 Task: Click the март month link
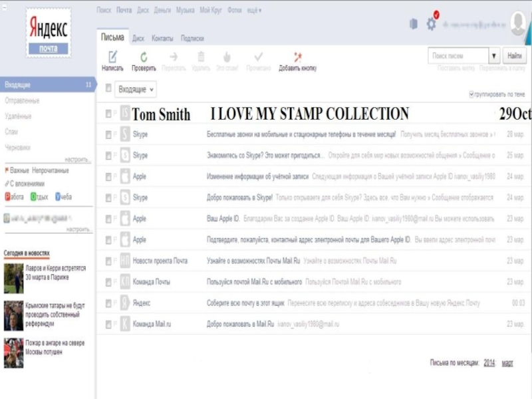pos(507,363)
